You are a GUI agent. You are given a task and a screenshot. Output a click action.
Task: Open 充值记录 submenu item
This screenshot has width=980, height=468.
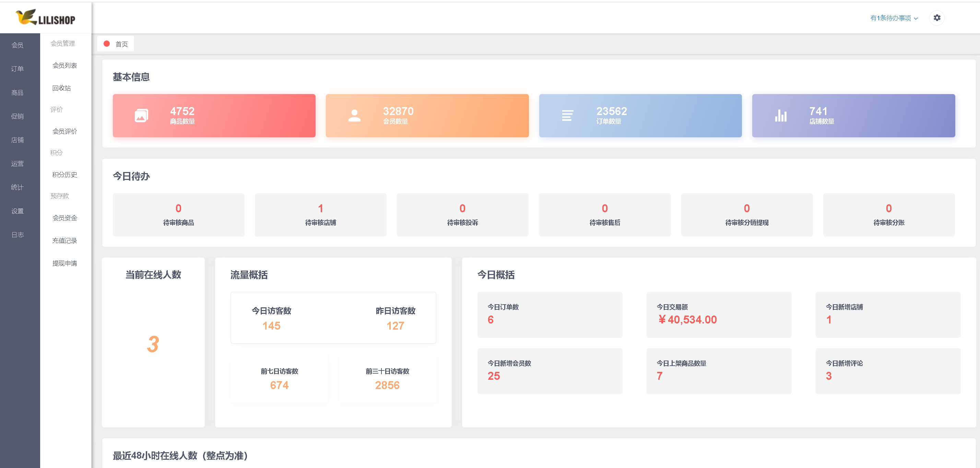(x=65, y=241)
